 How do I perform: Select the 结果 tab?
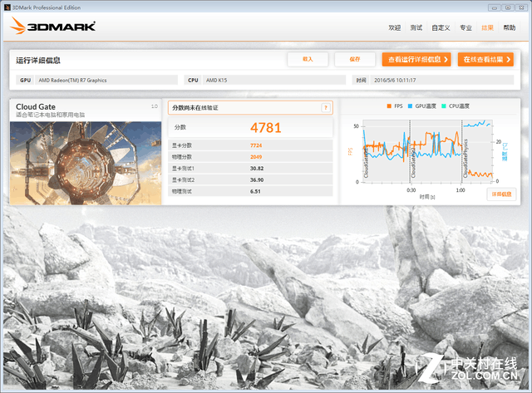tap(487, 27)
